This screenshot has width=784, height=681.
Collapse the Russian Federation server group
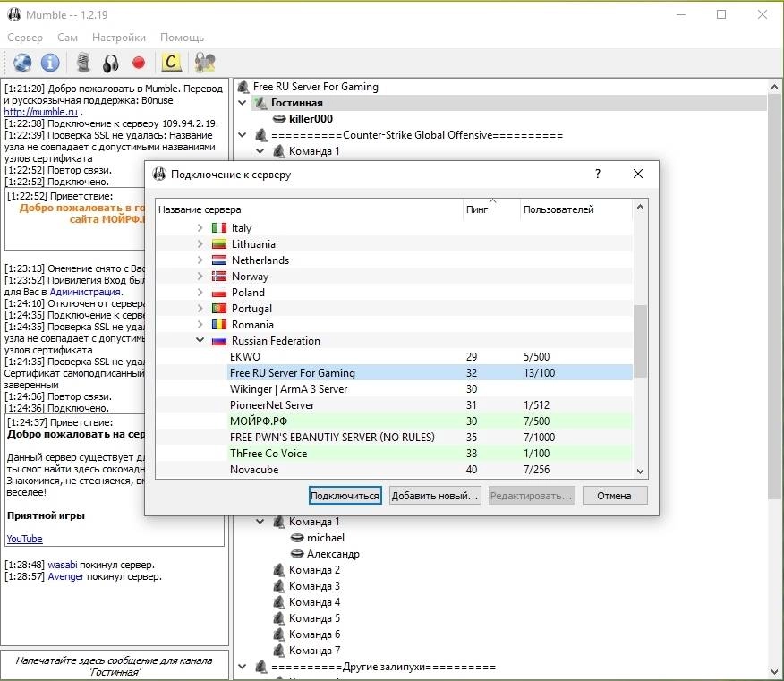pos(200,340)
